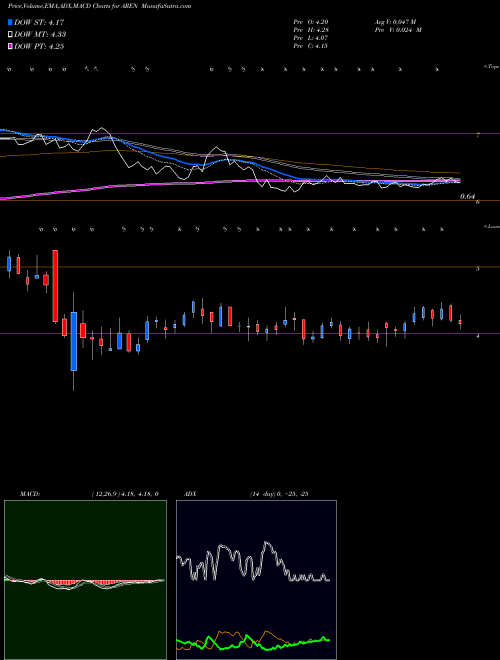This screenshot has width=500, height=660.
Task: Click the 'Pre H: 4.28' value
Action: [x=311, y=30]
